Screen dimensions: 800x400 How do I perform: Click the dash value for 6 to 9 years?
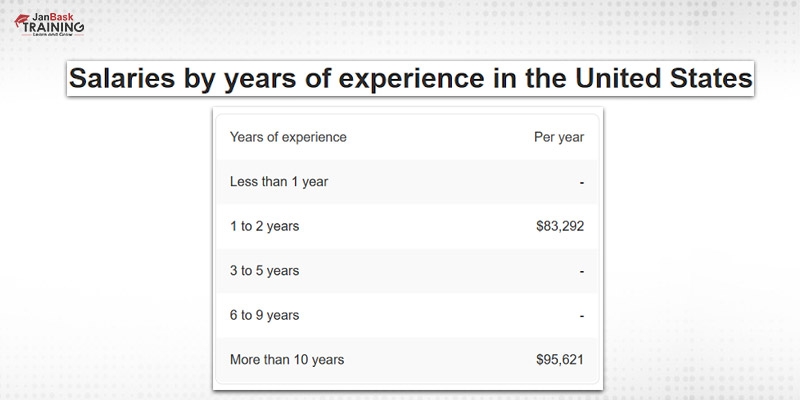pos(581,313)
